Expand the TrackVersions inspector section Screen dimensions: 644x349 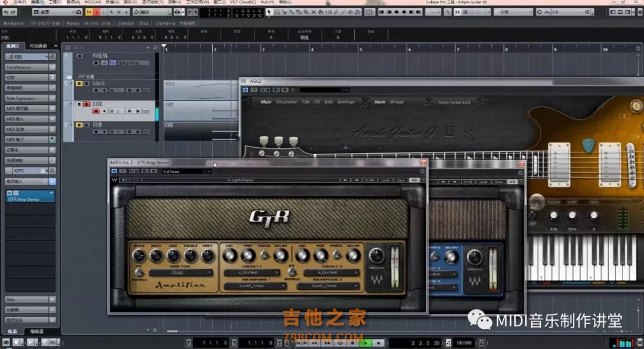point(30,67)
